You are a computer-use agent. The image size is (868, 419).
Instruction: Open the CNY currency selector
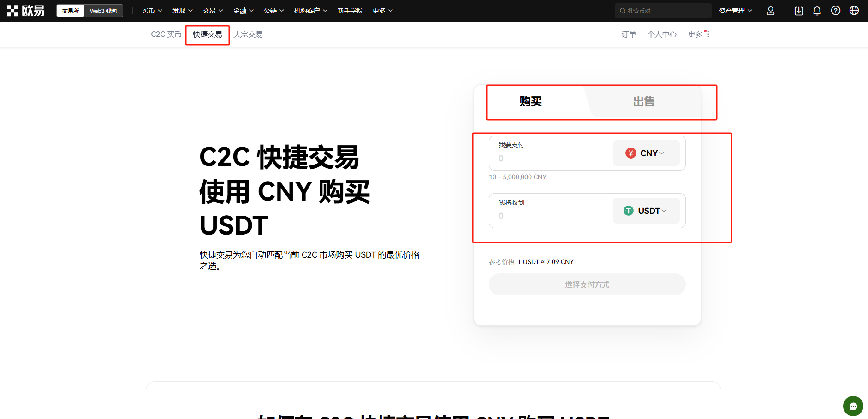click(x=646, y=153)
